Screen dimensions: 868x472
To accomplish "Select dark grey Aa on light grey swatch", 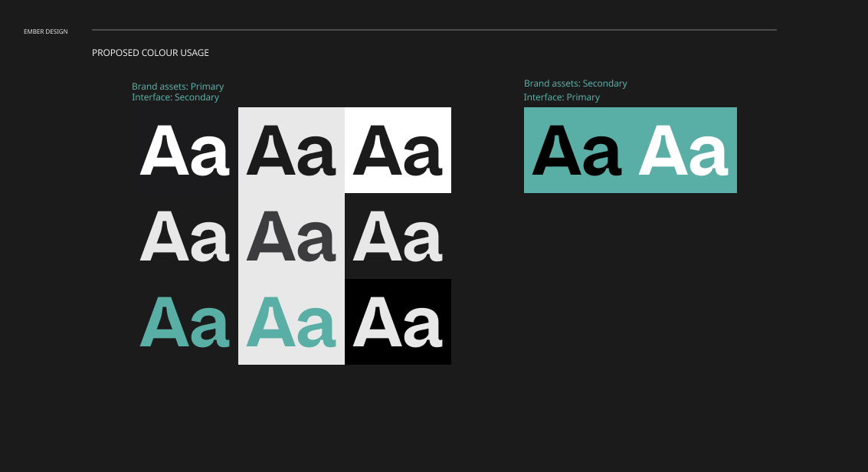I will [291, 236].
